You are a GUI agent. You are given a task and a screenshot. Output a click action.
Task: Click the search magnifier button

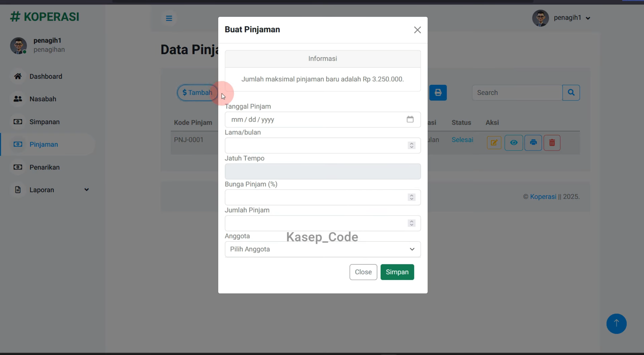[x=571, y=93]
